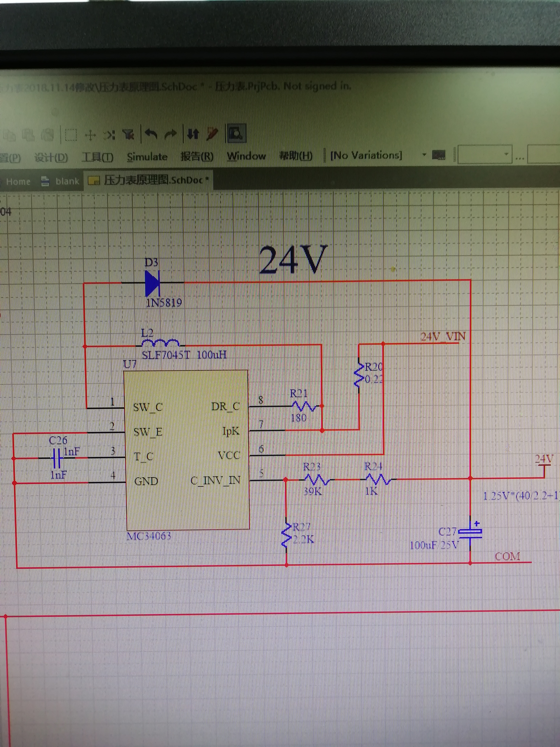Expand the empty combo box on right
560x747 pixels.
pyautogui.click(x=506, y=154)
